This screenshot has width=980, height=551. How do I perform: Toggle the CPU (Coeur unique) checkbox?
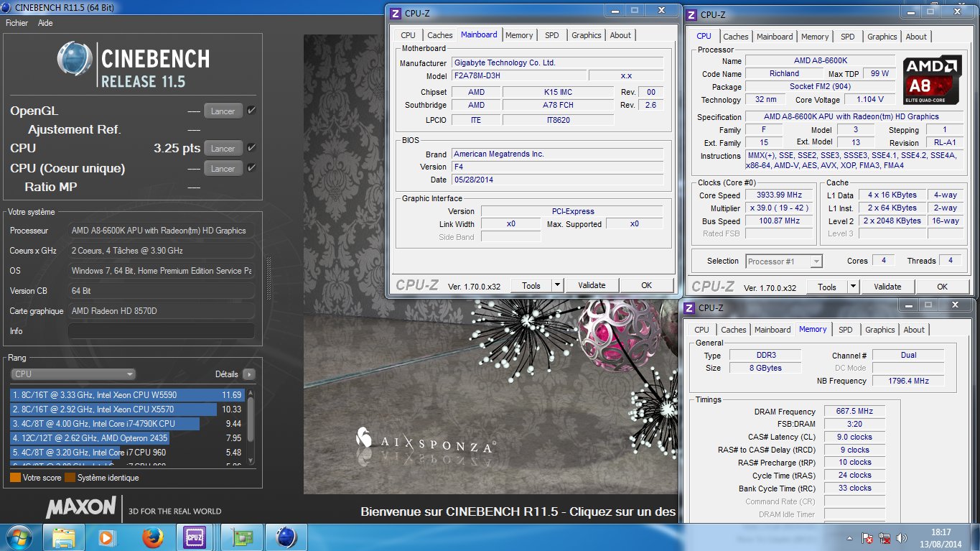pos(251,168)
